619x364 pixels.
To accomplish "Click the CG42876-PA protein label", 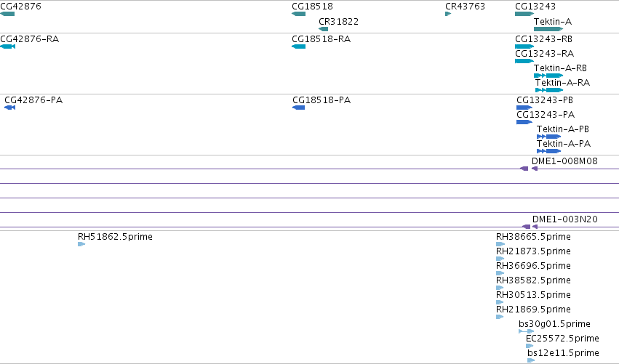I will [x=33, y=100].
